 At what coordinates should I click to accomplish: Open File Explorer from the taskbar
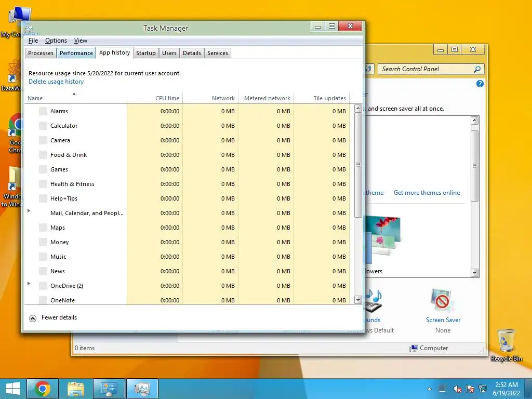pyautogui.click(x=76, y=389)
